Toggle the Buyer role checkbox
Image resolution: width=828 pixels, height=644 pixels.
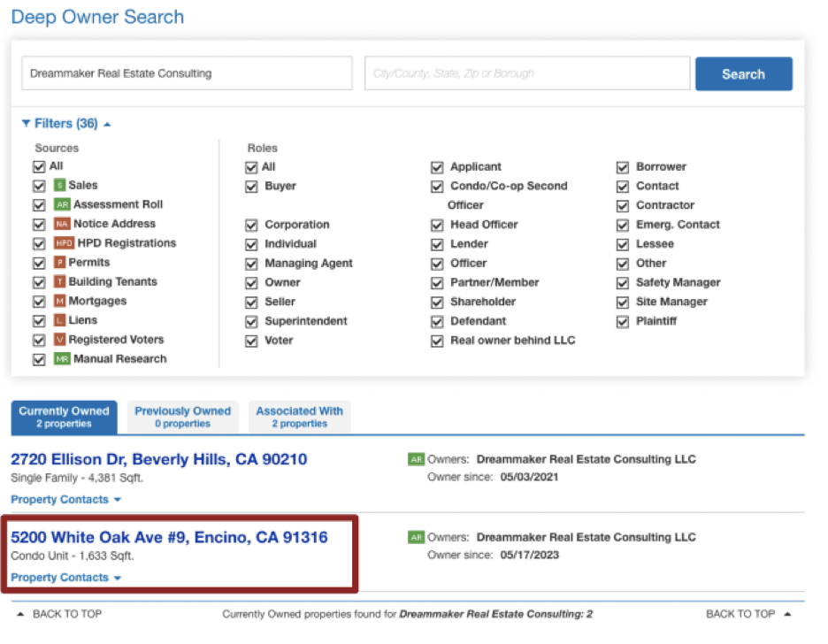pos(251,187)
